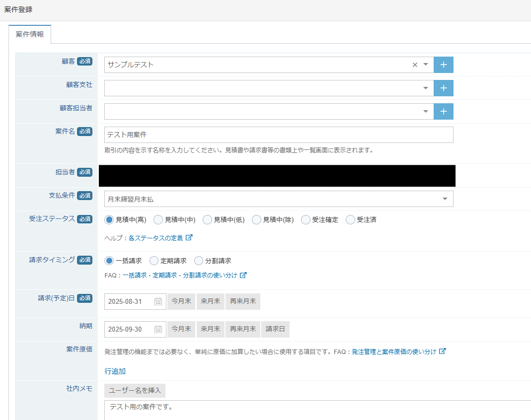
Task: Click external link icon next to 各ステータスの定義
Action: click(189, 238)
